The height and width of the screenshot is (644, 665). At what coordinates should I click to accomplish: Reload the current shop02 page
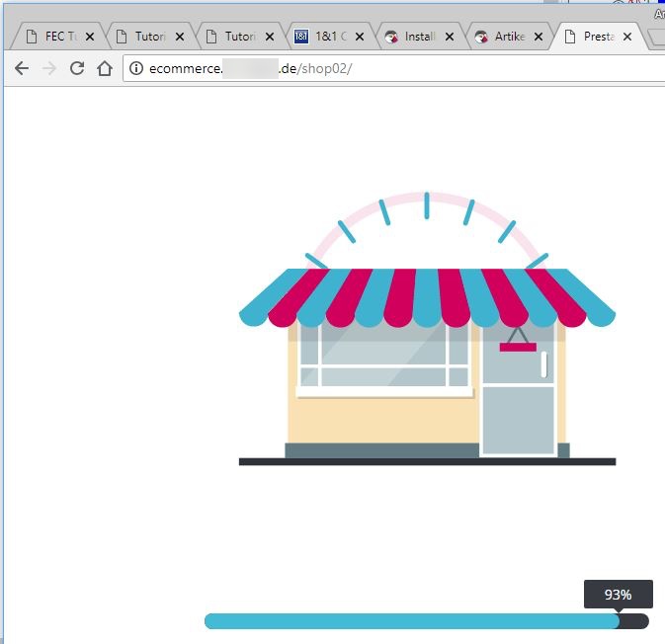coord(77,68)
